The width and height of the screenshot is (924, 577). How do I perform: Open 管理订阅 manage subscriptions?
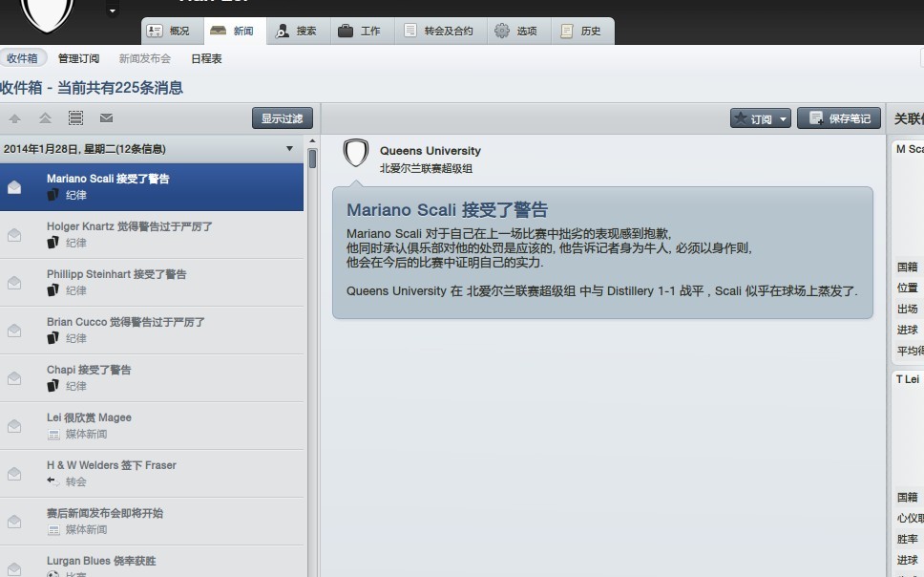click(x=78, y=58)
